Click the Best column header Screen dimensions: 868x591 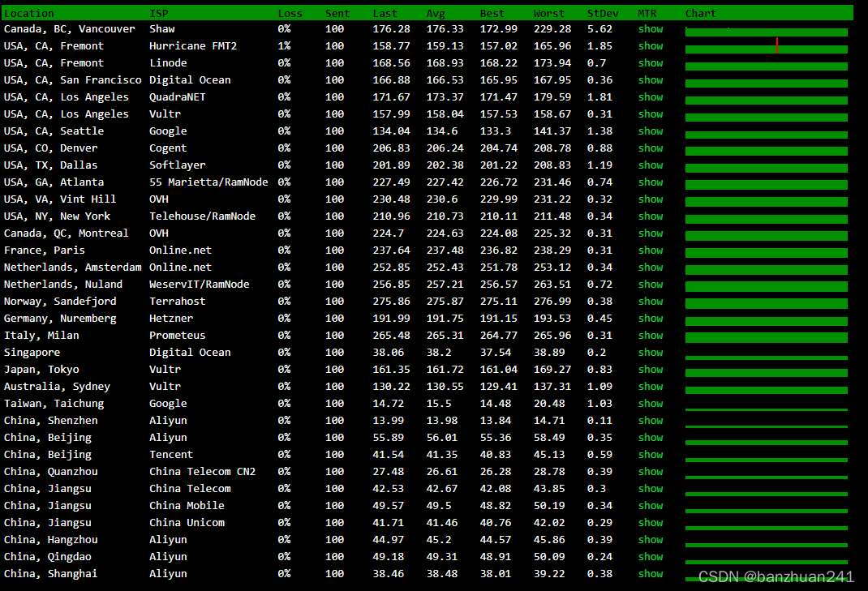point(492,13)
